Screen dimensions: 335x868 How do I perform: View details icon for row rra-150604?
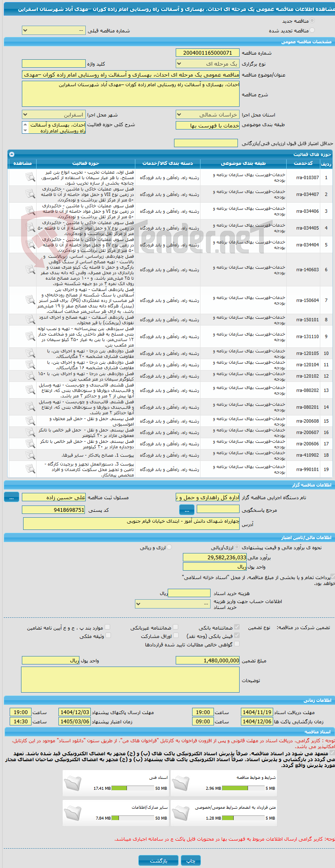[x=30, y=300]
